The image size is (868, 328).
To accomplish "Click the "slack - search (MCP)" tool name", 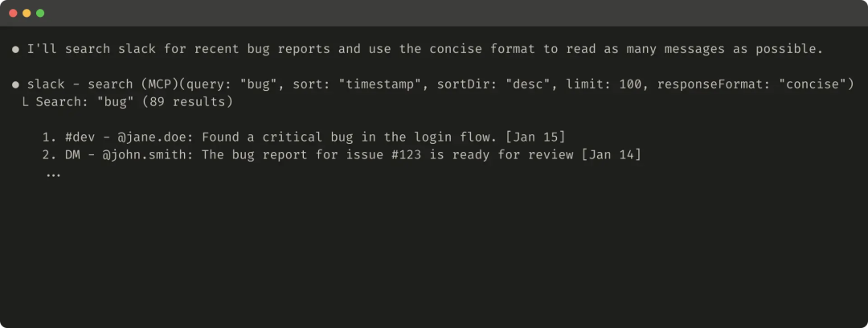I will tap(103, 84).
